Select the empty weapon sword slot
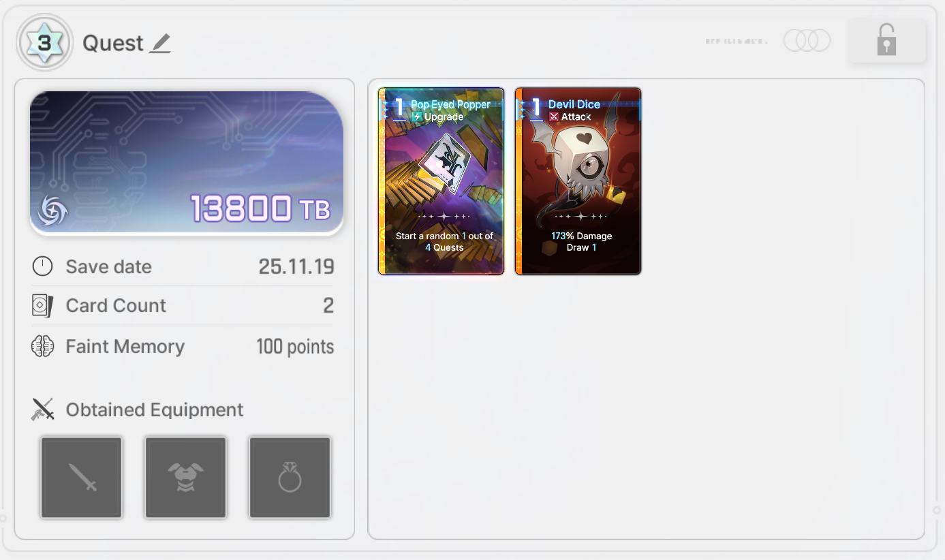945x560 pixels. point(82,477)
